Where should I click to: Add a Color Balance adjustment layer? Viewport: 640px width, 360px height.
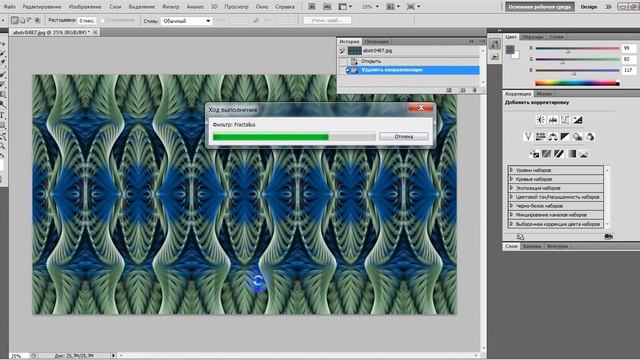[553, 137]
